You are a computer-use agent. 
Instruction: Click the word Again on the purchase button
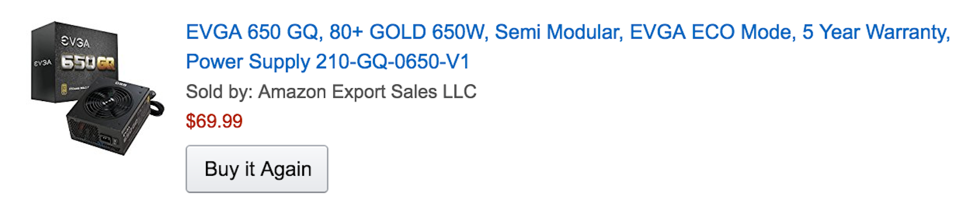(x=286, y=169)
